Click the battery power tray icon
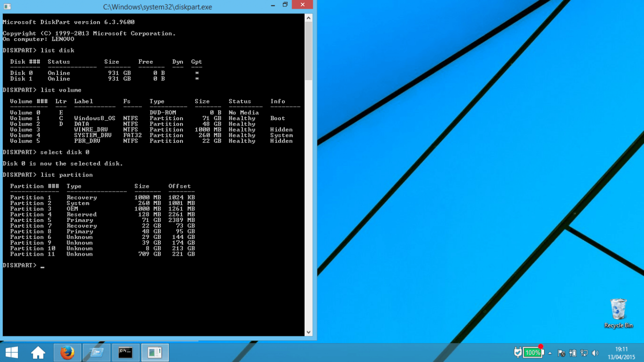This screenshot has height=362, width=644. tap(573, 353)
